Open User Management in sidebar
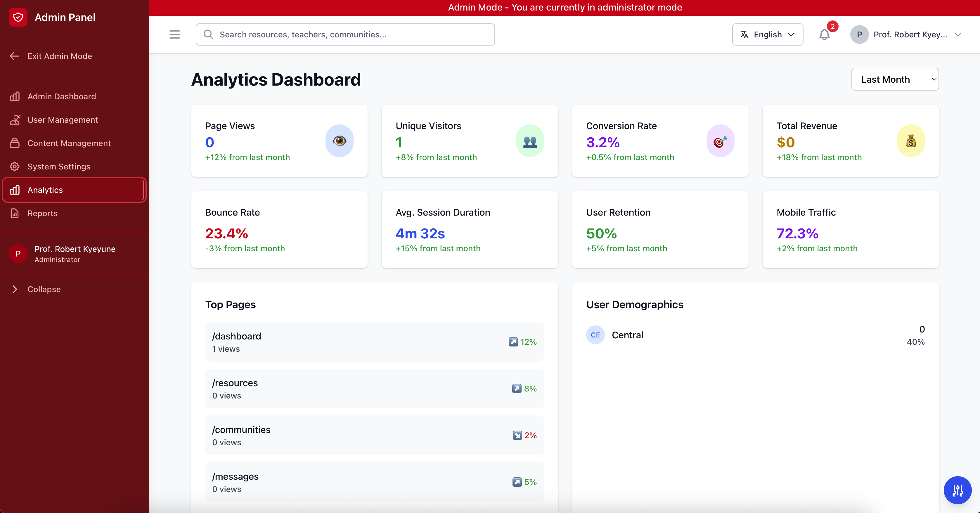The width and height of the screenshot is (980, 513). (x=63, y=120)
